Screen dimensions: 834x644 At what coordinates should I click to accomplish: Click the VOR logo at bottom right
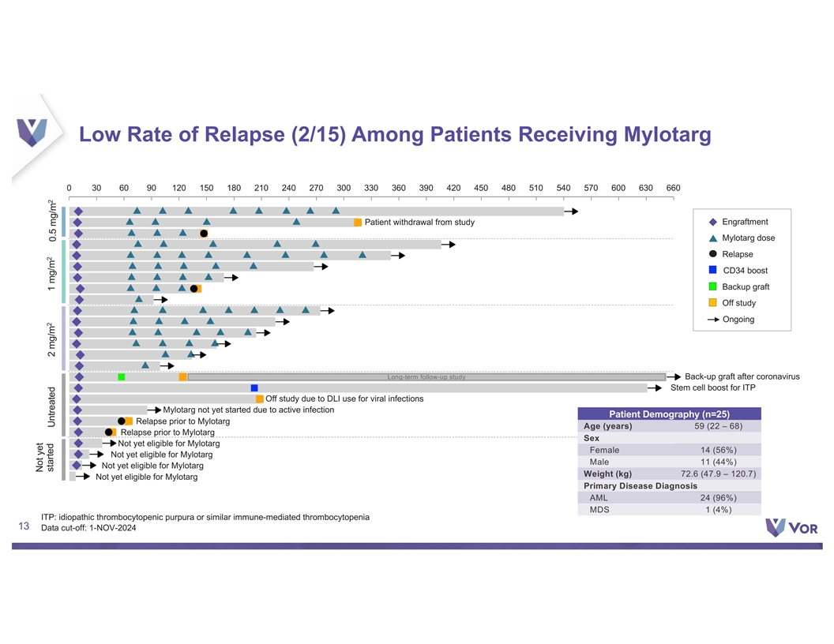[792, 528]
